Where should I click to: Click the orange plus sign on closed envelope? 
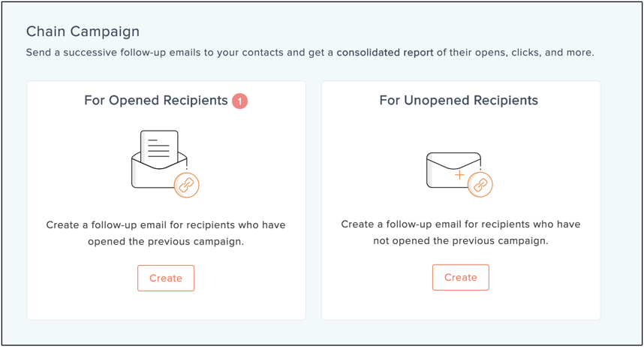(459, 175)
